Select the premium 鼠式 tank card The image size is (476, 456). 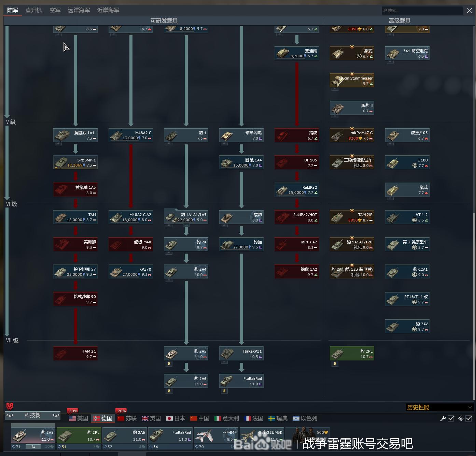coord(407,190)
